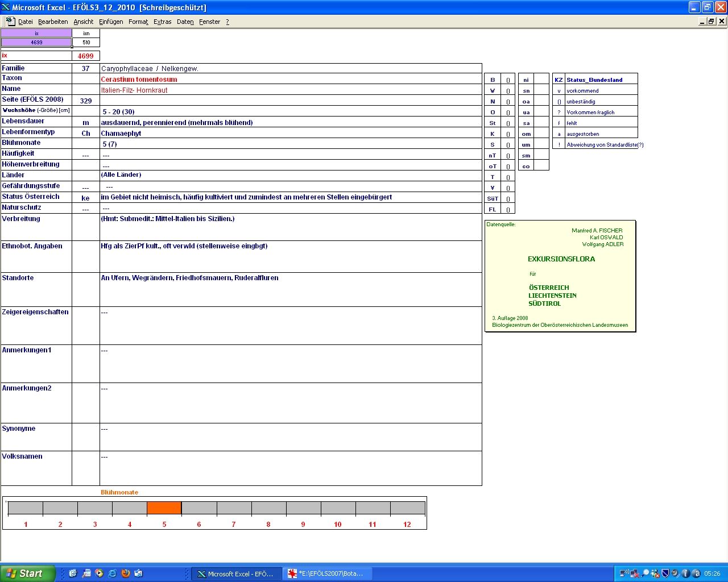Open the Windows Start menu
Image resolution: width=728 pixels, height=582 pixels.
click(28, 573)
